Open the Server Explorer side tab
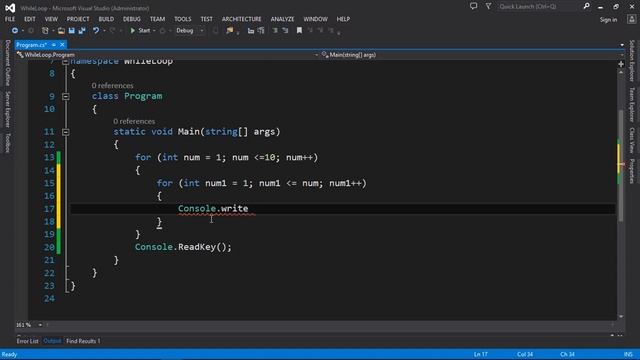640x360 pixels. click(7, 109)
